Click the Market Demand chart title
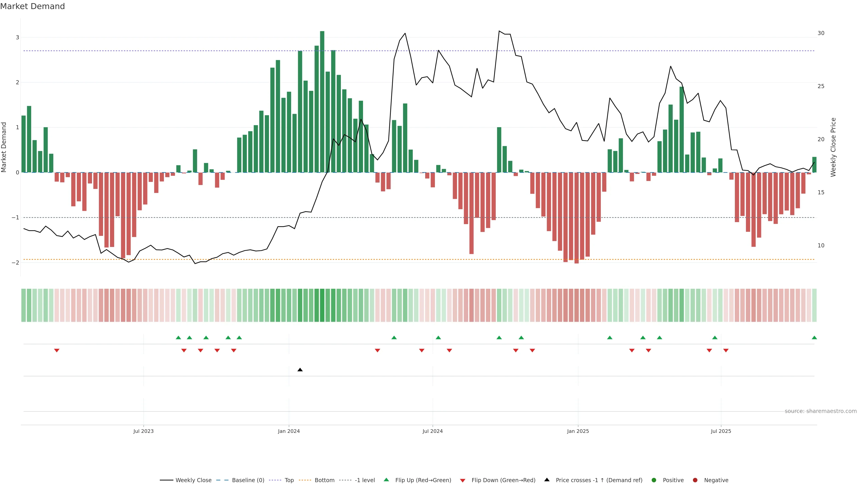The width and height of the screenshot is (868, 488). click(x=32, y=6)
